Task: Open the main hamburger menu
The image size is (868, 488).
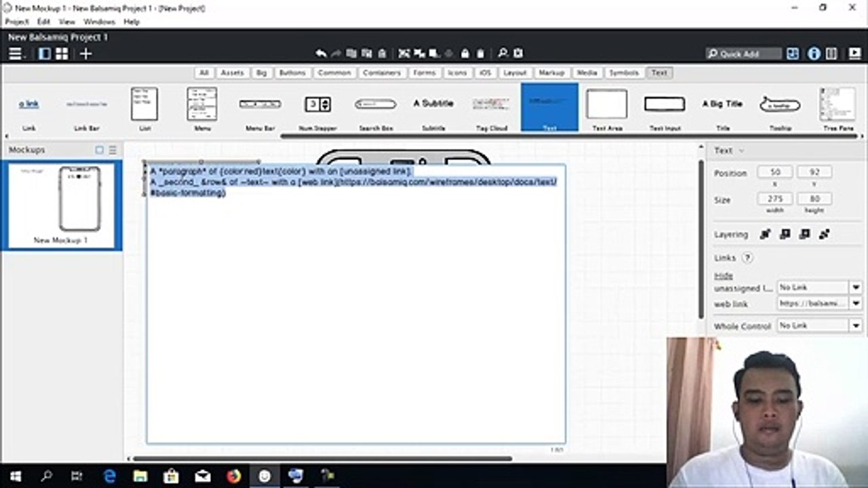Action: coord(14,54)
